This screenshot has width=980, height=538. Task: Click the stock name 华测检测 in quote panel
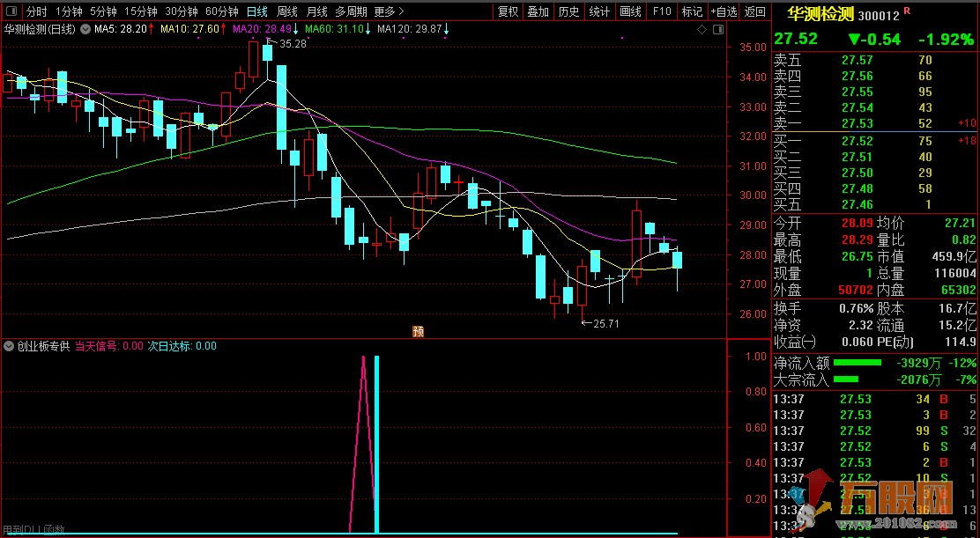click(820, 14)
